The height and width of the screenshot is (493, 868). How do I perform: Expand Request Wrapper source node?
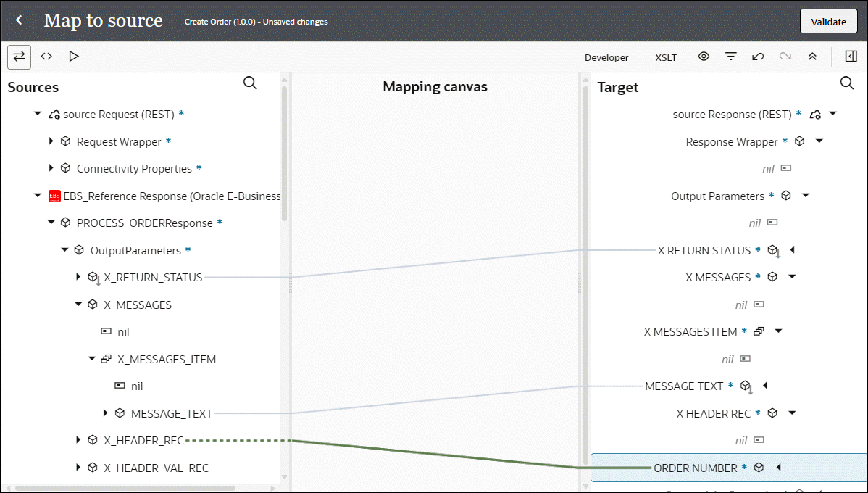[x=51, y=141]
